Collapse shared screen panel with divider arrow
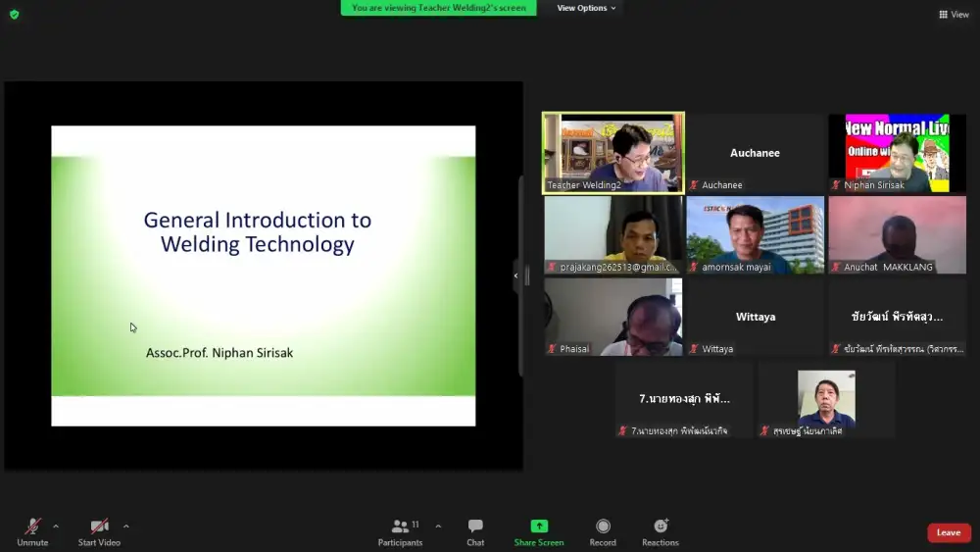The image size is (980, 552). pos(516,276)
